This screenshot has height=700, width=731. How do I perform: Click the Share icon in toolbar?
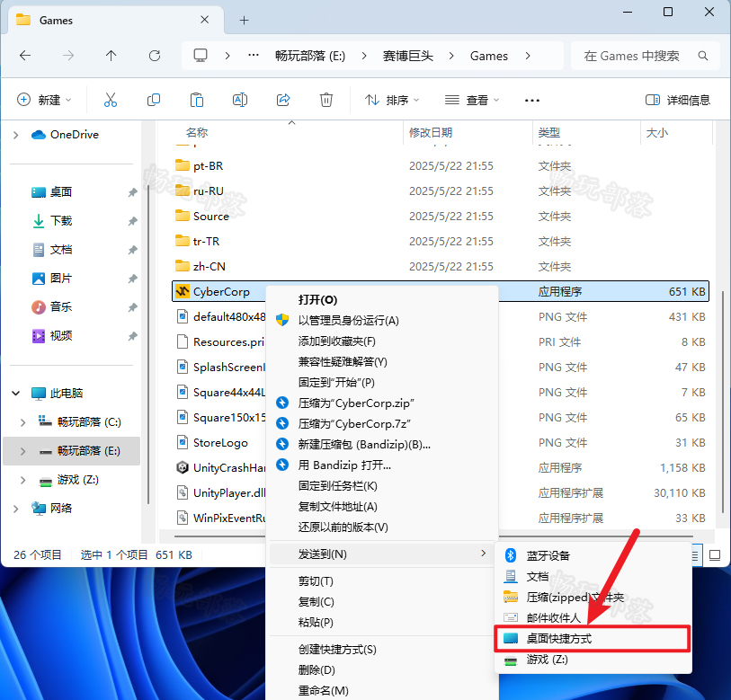pyautogui.click(x=283, y=100)
